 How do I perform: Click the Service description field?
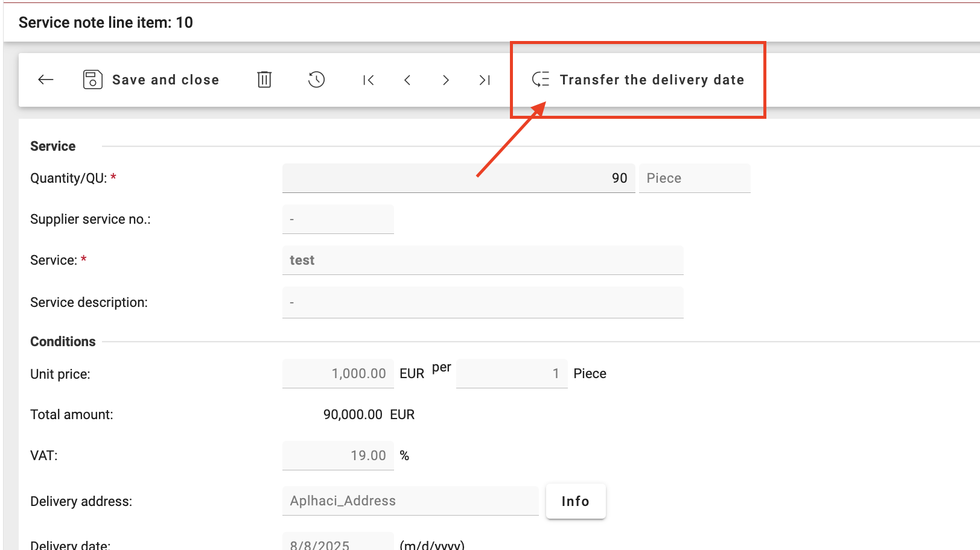tap(482, 302)
